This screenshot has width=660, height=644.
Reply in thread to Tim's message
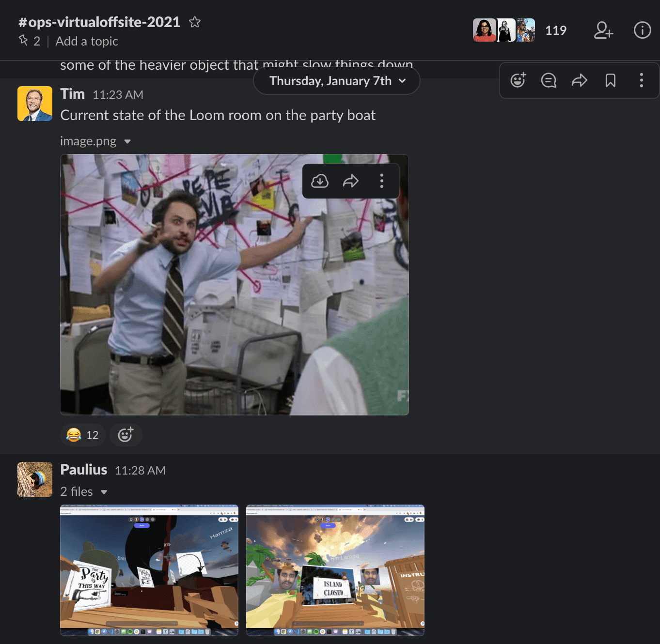point(549,80)
